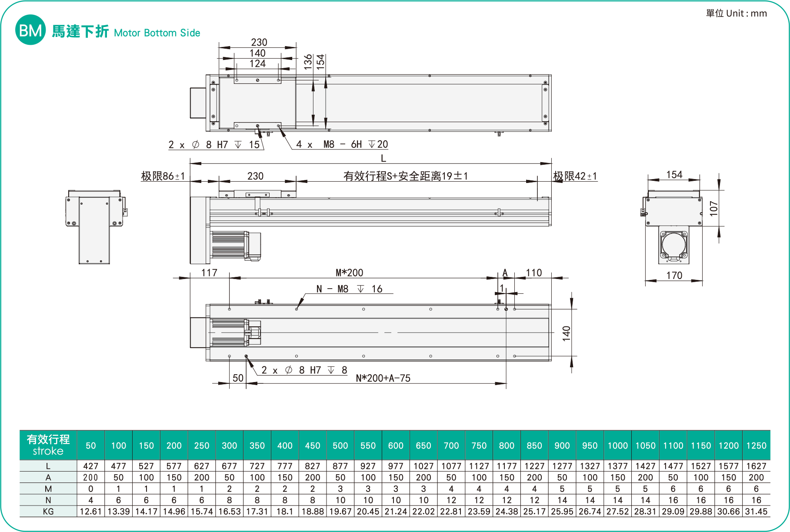Click the motor in the side-view drawing
Viewport: 790px width, 532px height.
(235, 246)
